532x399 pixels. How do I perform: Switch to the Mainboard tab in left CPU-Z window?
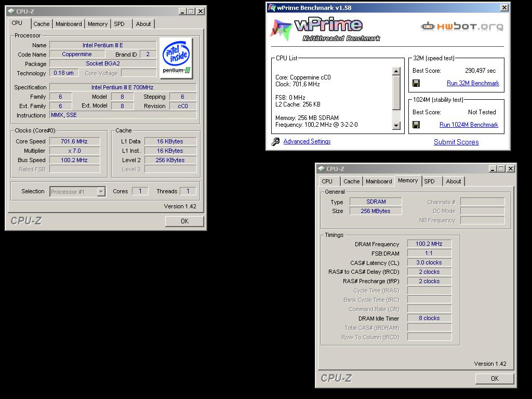click(69, 24)
